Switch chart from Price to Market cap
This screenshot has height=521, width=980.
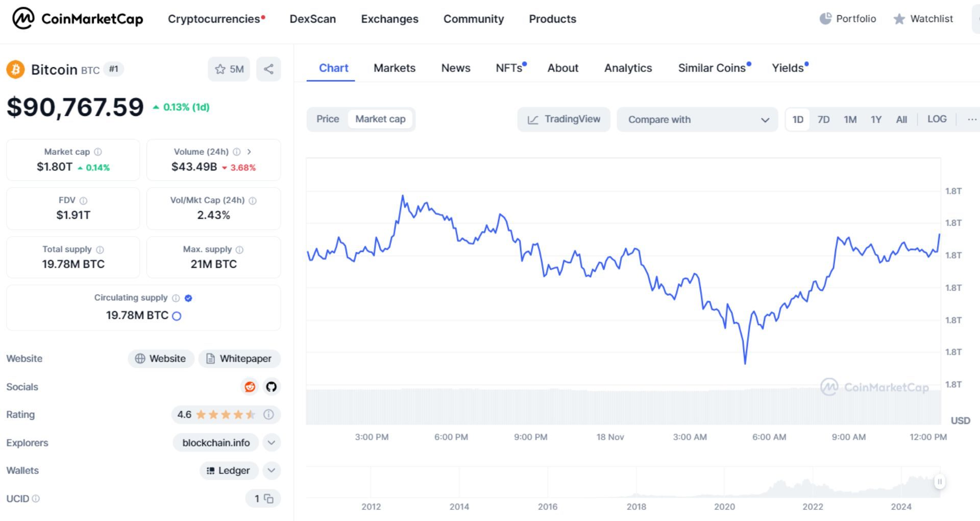click(x=380, y=119)
